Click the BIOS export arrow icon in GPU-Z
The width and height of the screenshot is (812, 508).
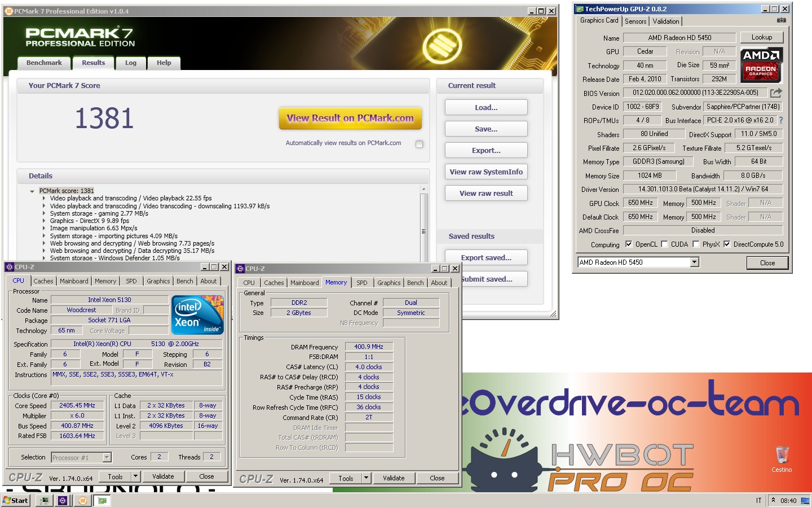776,93
